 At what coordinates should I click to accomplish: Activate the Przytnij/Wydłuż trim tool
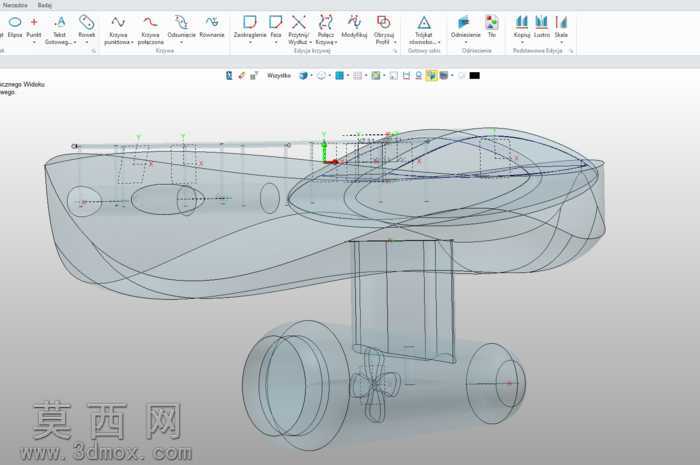coord(299,30)
